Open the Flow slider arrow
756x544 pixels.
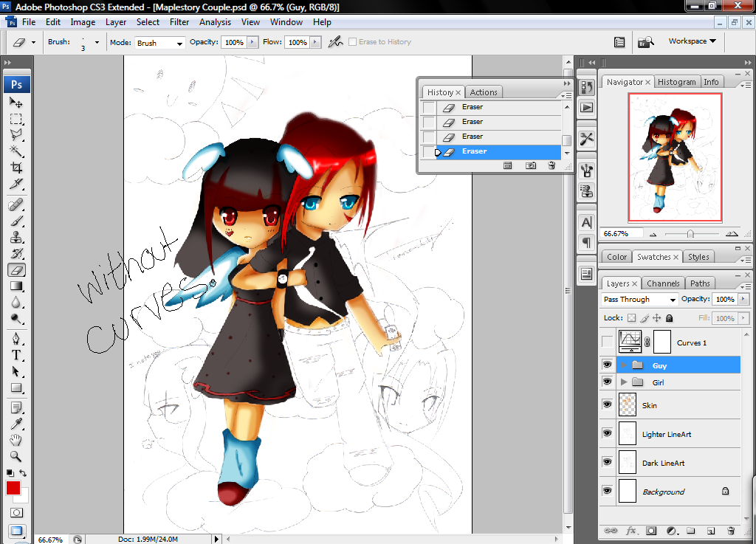tap(315, 42)
